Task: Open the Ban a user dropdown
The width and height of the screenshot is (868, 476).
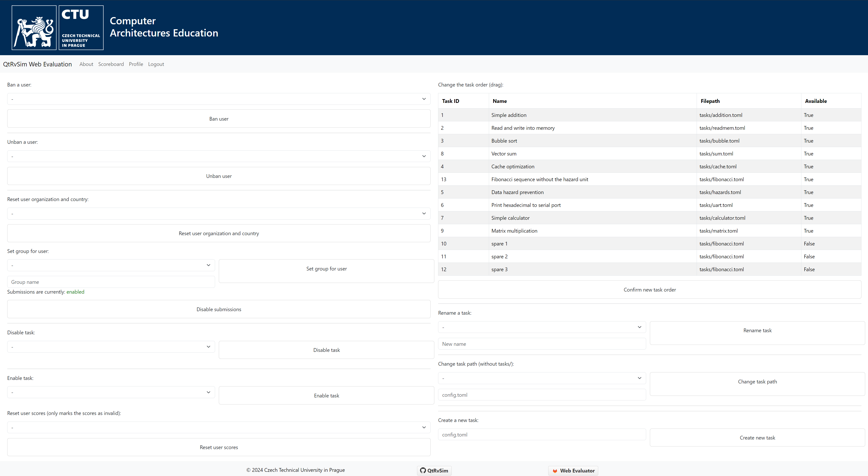Action: click(218, 99)
